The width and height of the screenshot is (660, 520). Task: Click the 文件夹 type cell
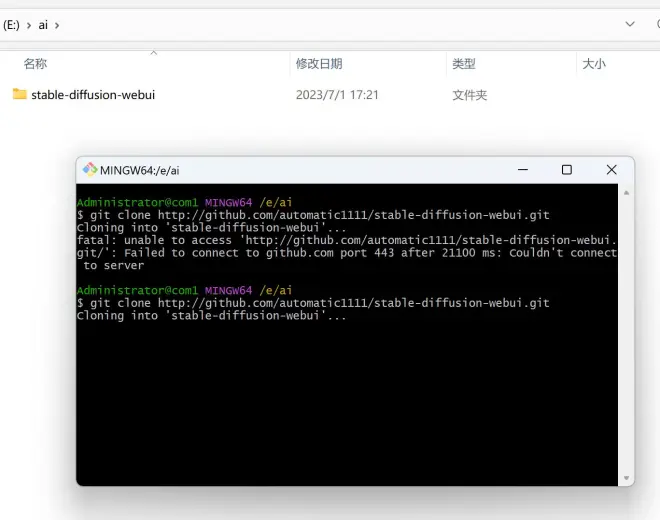pyautogui.click(x=470, y=95)
